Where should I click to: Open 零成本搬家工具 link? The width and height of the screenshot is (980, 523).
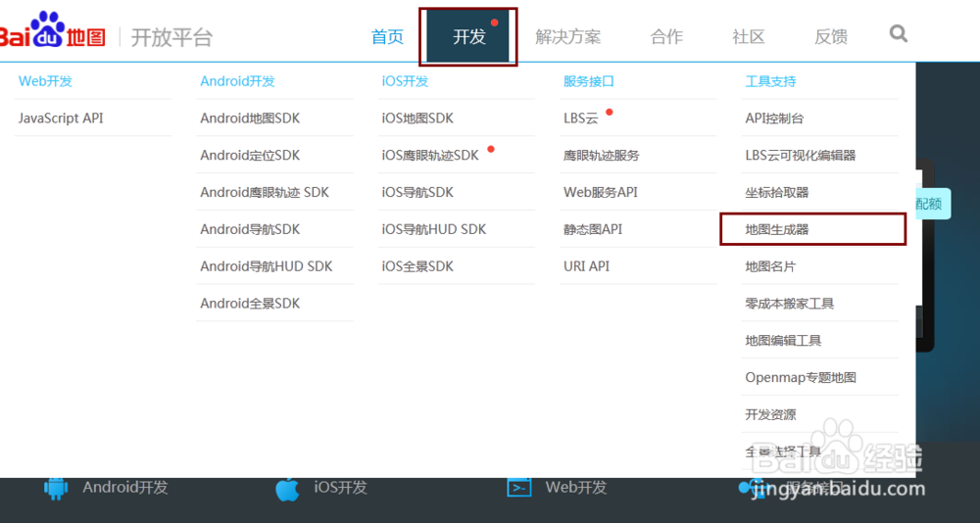[x=789, y=303]
